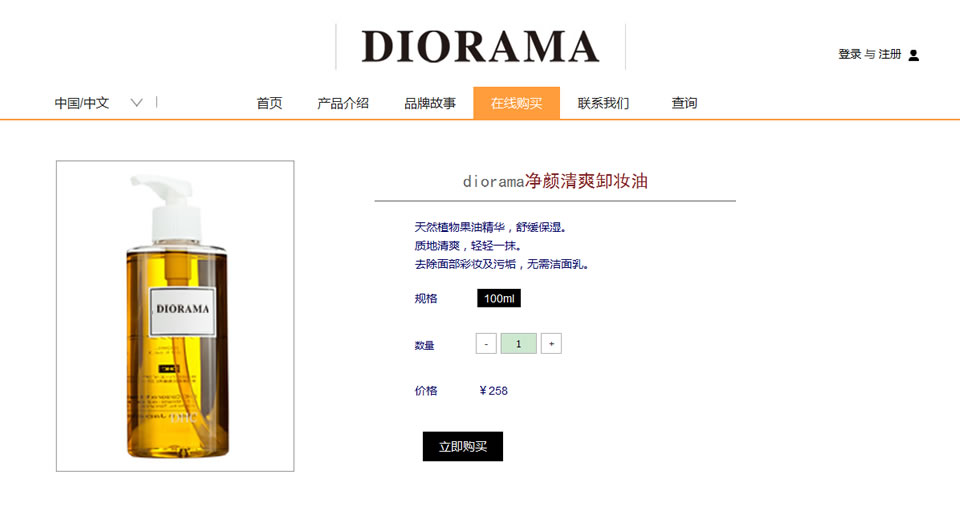Image resolution: width=960 pixels, height=532 pixels.
Task: Open the 中国/中文 region selector
Action: 81,103
